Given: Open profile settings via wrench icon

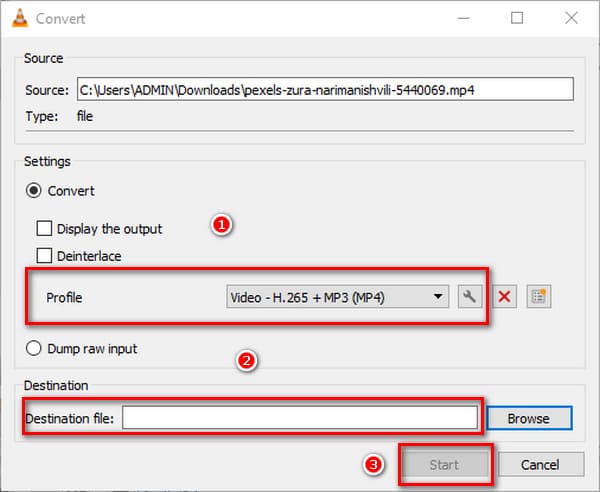Looking at the screenshot, I should 470,297.
